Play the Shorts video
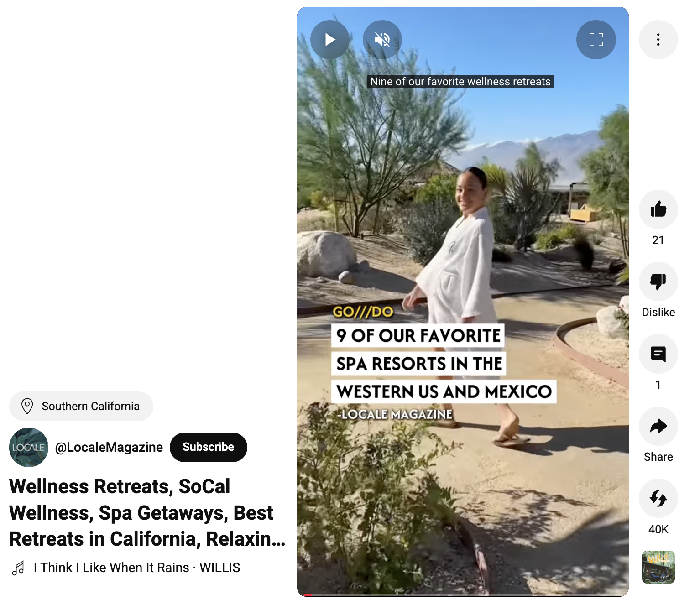This screenshot has width=700, height=605. click(x=330, y=40)
